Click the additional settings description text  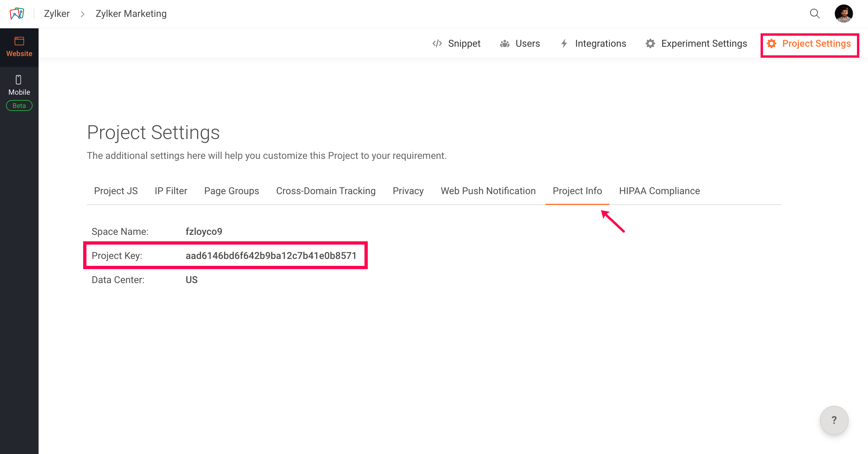[266, 155]
